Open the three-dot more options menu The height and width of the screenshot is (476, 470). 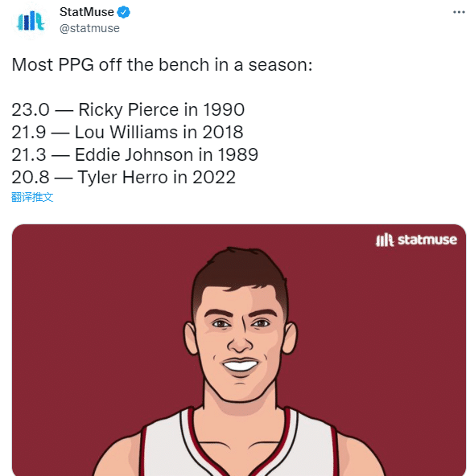(x=459, y=12)
